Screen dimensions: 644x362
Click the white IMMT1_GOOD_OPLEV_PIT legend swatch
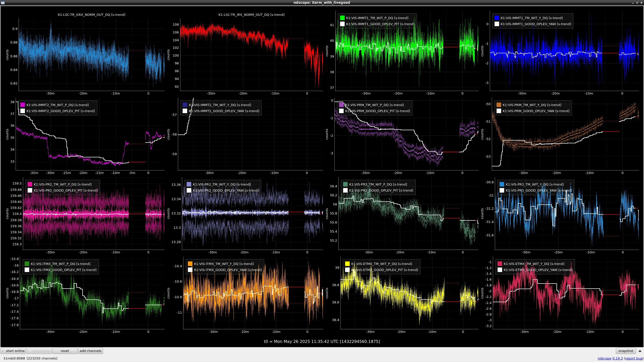click(342, 24)
